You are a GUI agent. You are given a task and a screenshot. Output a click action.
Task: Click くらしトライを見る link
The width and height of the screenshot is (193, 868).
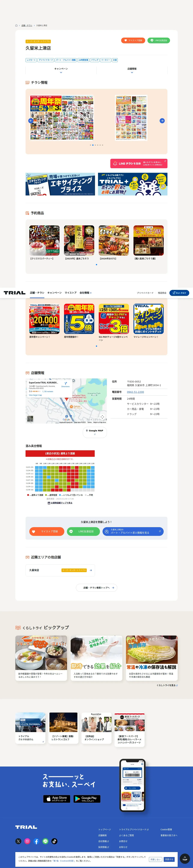tap(167, 685)
